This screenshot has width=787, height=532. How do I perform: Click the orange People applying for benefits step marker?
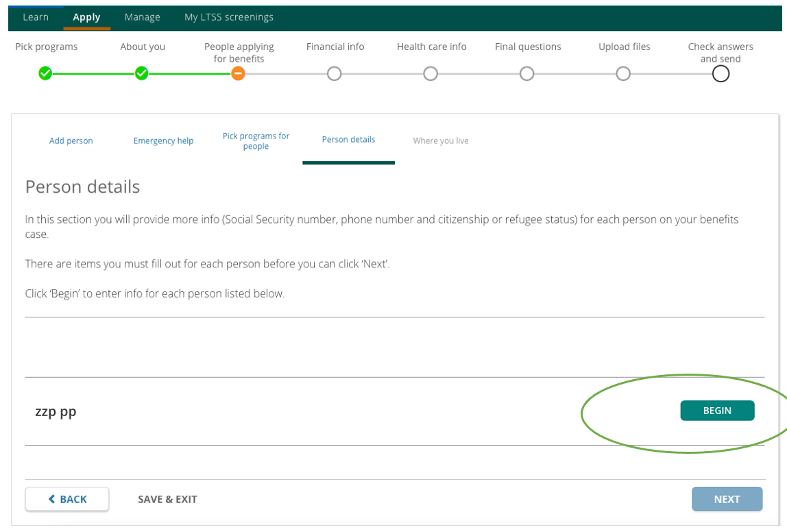point(238,74)
